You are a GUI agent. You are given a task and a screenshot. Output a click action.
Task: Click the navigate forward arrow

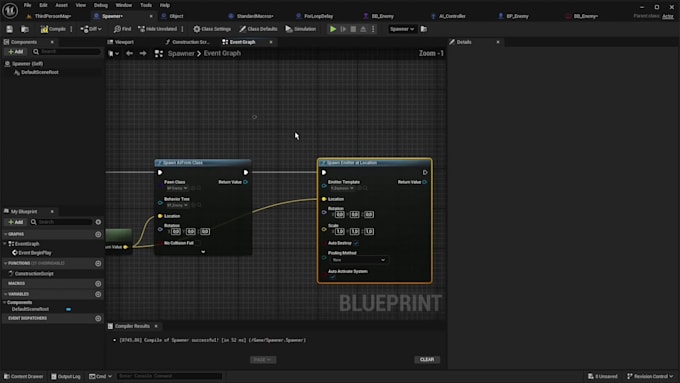click(x=143, y=53)
